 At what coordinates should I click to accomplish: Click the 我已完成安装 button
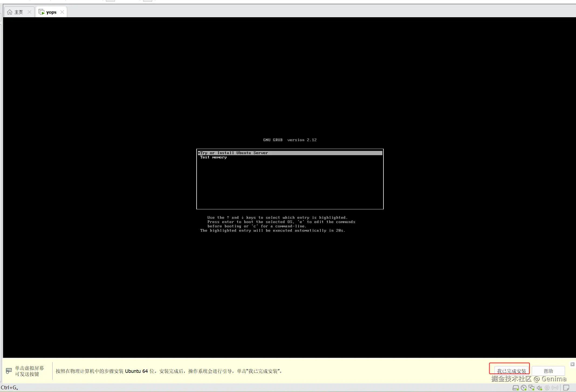pos(512,371)
